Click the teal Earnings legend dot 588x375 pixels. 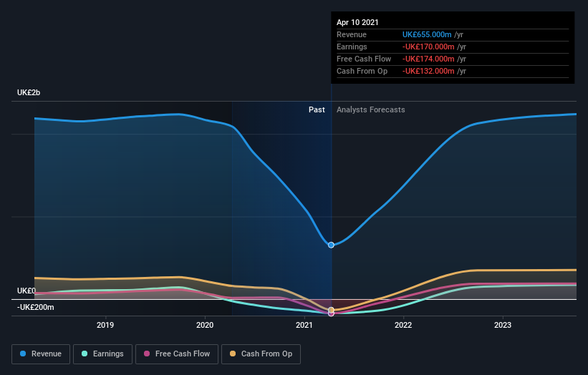tap(85, 354)
